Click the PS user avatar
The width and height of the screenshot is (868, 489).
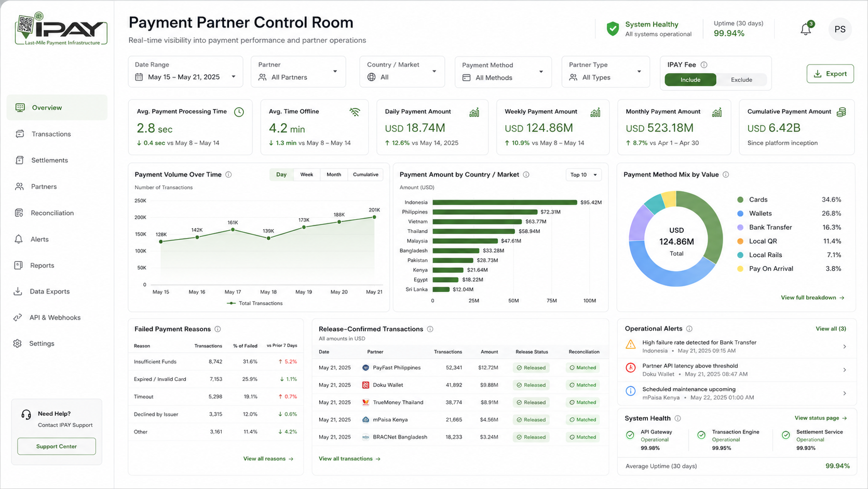click(840, 30)
